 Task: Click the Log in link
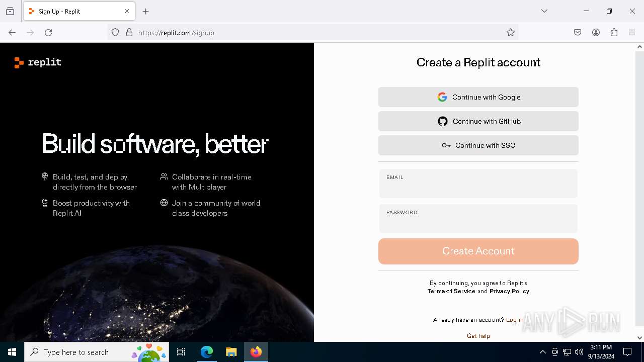515,320
